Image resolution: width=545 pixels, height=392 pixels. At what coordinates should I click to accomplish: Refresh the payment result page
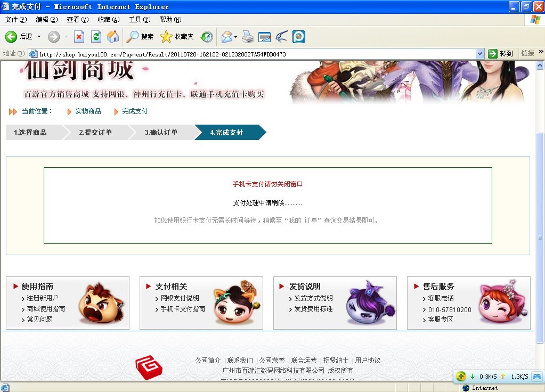click(x=96, y=37)
